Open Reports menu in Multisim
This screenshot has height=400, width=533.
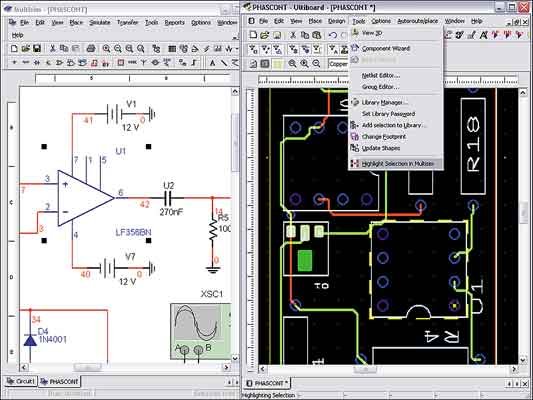174,22
